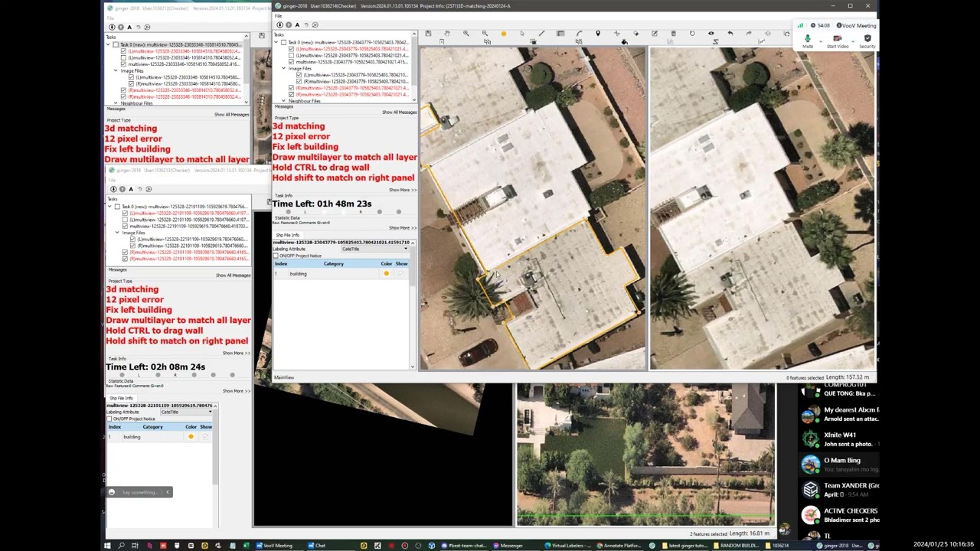Open File menu in lower-left window

tap(112, 181)
